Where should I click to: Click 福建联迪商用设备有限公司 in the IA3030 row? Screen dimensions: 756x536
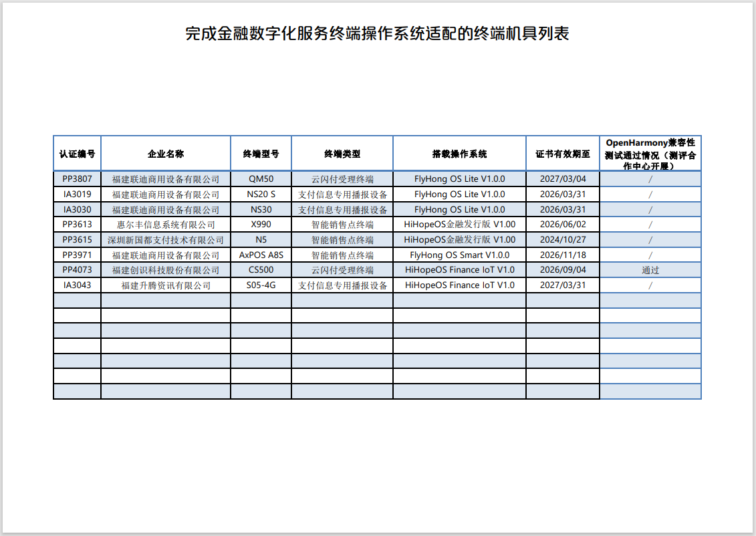[x=166, y=210]
